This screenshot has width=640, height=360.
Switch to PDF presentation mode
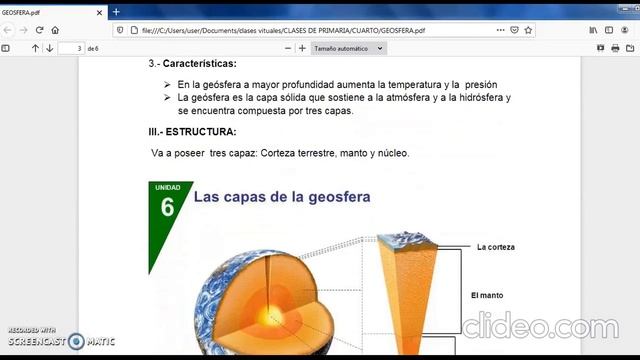click(x=600, y=49)
